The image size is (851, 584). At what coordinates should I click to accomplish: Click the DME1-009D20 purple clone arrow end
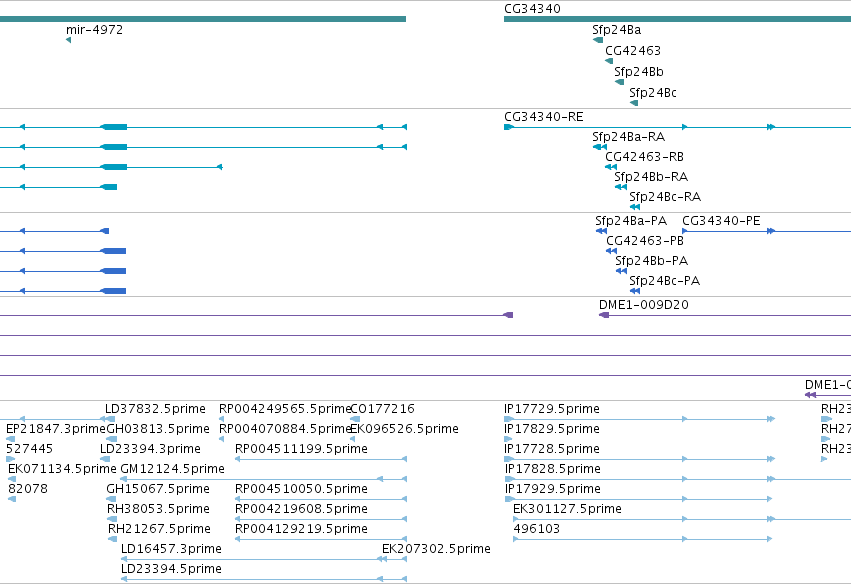[604, 315]
